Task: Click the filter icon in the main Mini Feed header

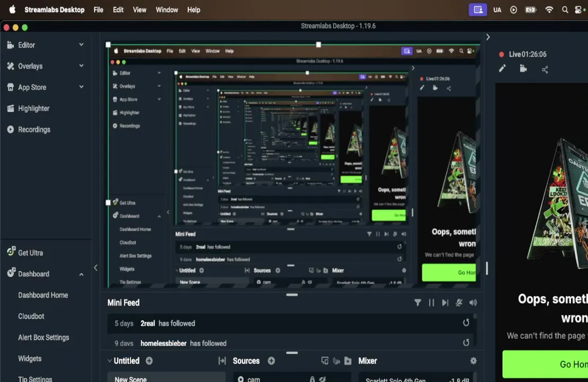Action: [417, 302]
